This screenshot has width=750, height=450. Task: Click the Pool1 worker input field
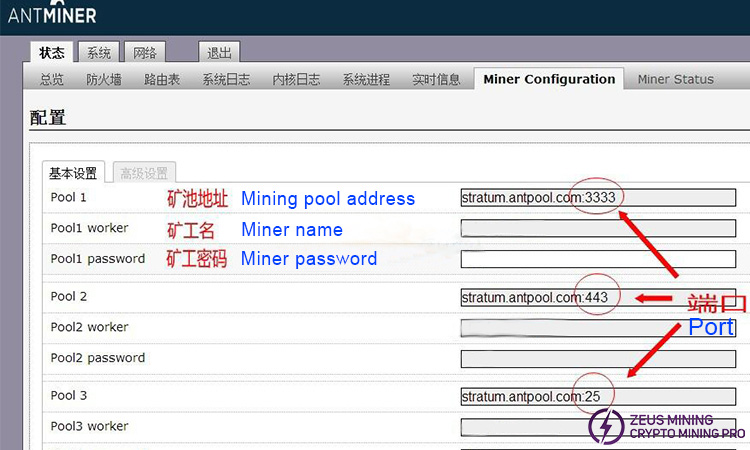[x=598, y=228]
